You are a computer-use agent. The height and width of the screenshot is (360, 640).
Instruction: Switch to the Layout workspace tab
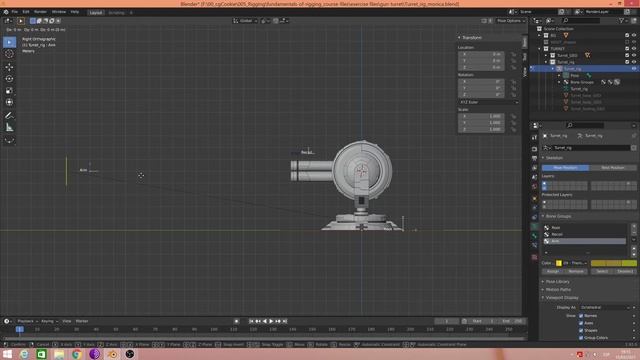[x=96, y=13]
